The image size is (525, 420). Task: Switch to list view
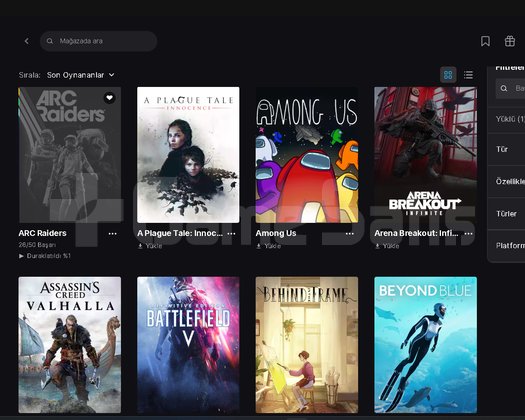[468, 74]
